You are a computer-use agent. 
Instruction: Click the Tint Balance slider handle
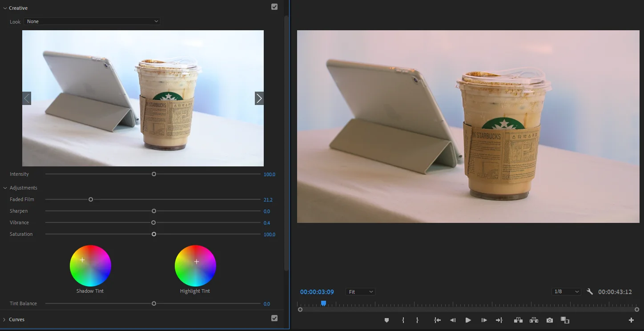(x=154, y=303)
